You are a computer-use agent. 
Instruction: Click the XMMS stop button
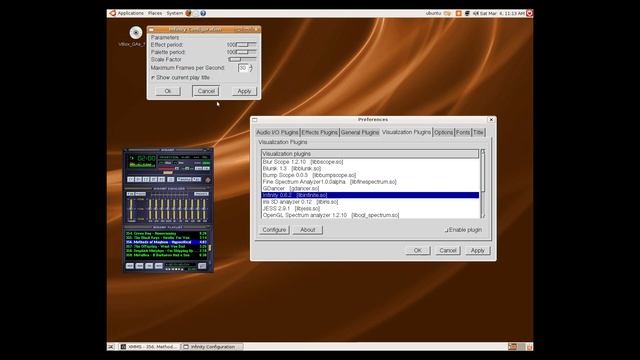pyautogui.click(x=154, y=180)
